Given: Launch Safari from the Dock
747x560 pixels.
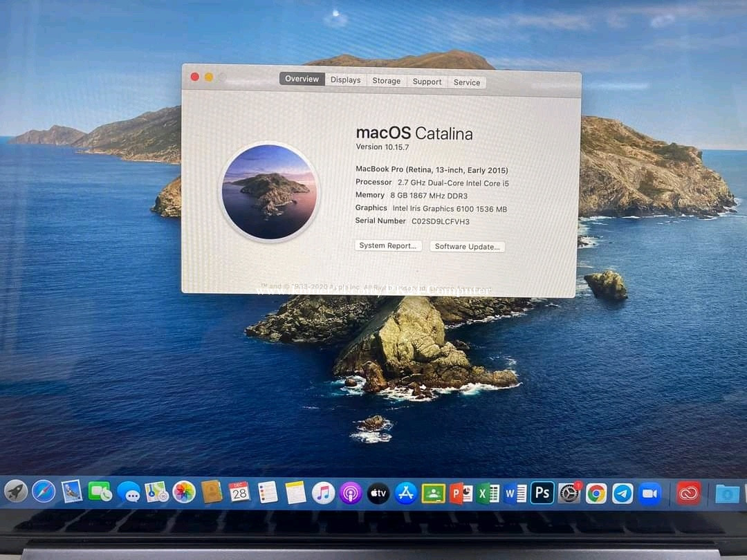Looking at the screenshot, I should point(44,492).
